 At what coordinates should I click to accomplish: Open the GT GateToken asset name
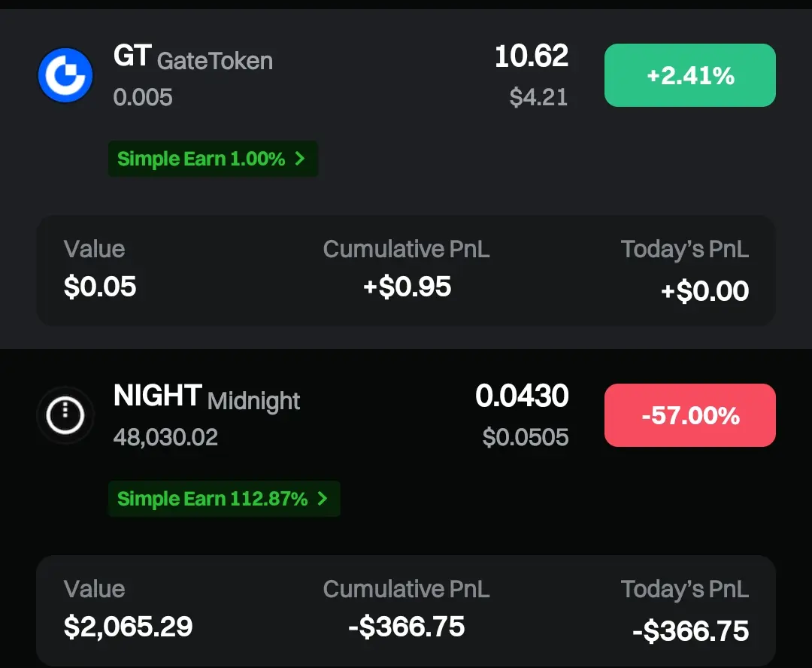(x=193, y=58)
